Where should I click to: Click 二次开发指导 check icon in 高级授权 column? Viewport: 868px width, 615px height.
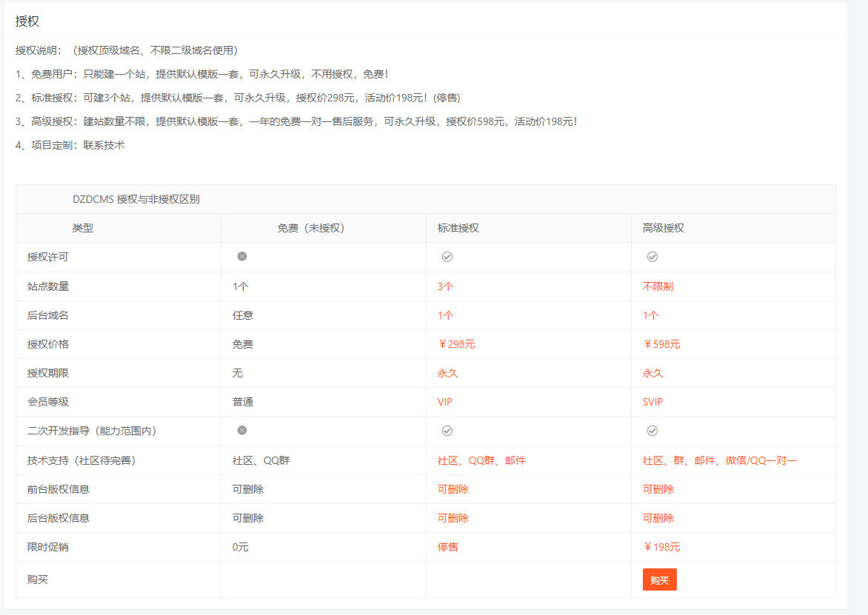[x=652, y=431]
